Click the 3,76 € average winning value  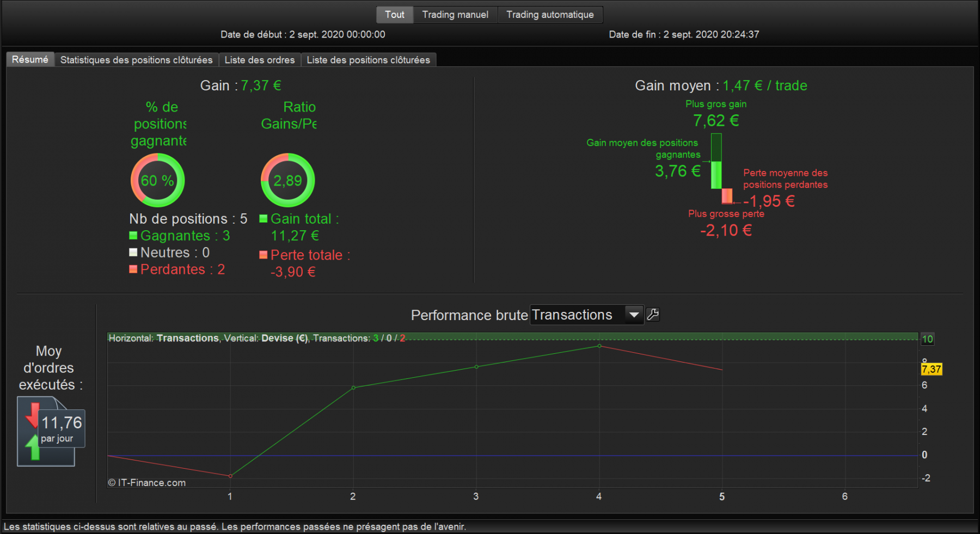678,171
